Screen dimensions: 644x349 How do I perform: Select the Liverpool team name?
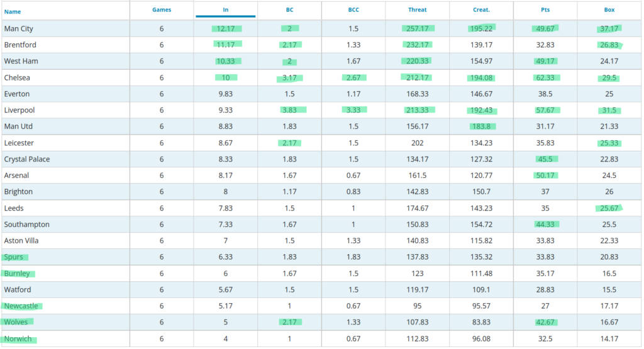tap(19, 110)
